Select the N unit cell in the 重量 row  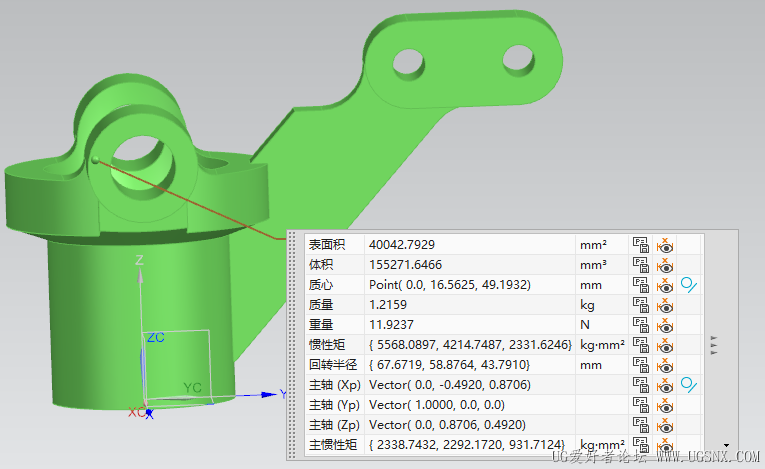602,325
